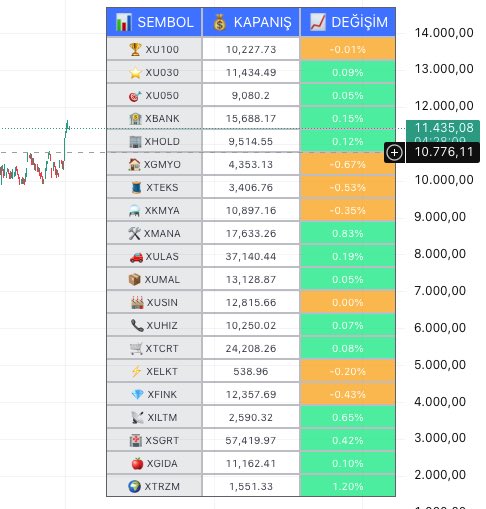The width and height of the screenshot is (486, 509).
Task: Click the XU030 closing value 11,434.49
Action: click(x=251, y=73)
